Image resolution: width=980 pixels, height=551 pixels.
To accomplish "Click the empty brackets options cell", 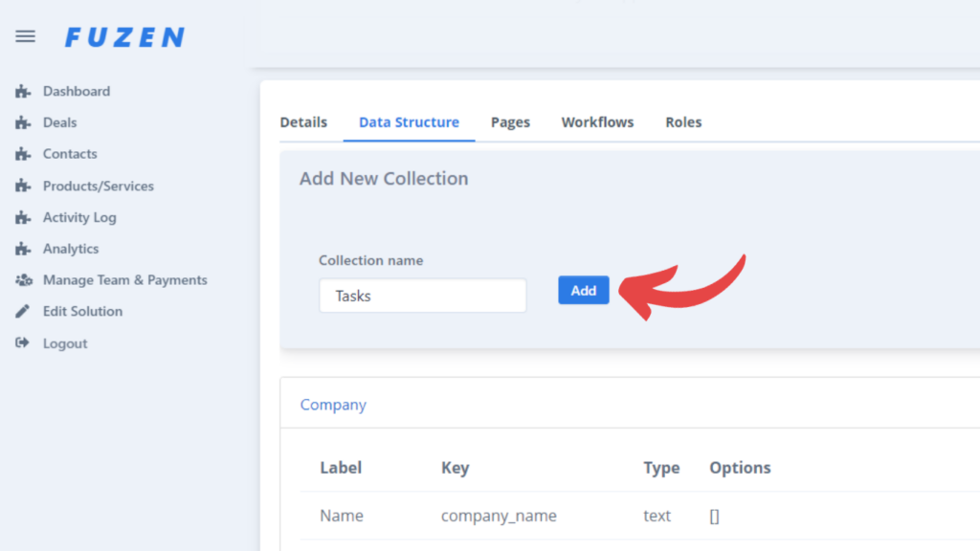I will 714,516.
